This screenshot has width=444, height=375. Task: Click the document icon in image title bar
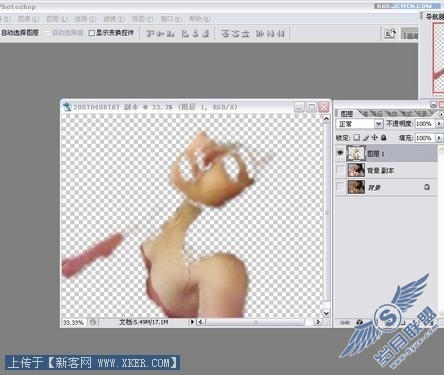(x=68, y=107)
